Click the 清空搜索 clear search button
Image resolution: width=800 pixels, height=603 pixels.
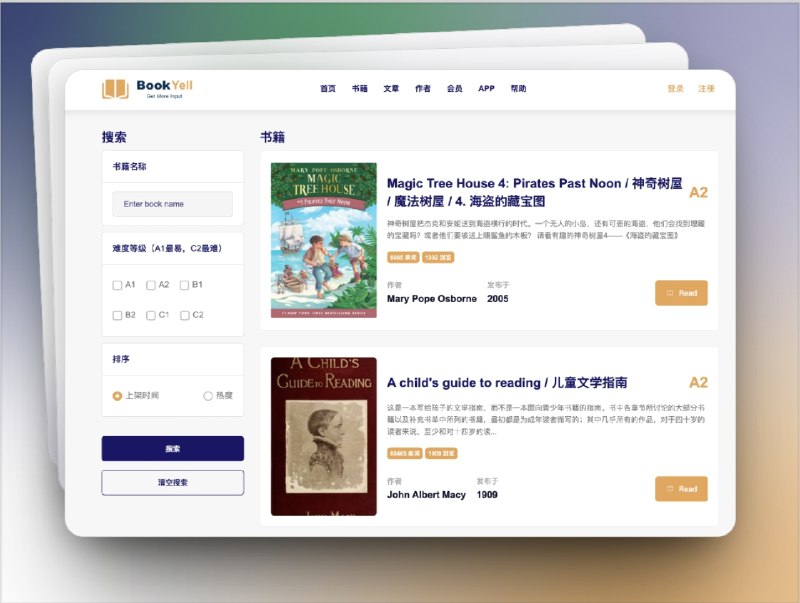172,483
